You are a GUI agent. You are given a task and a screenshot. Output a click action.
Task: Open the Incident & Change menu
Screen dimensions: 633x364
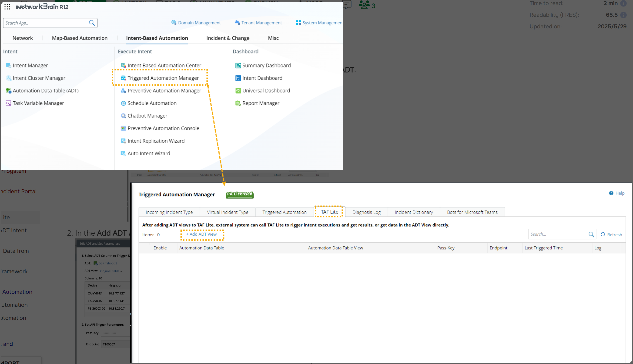point(228,38)
